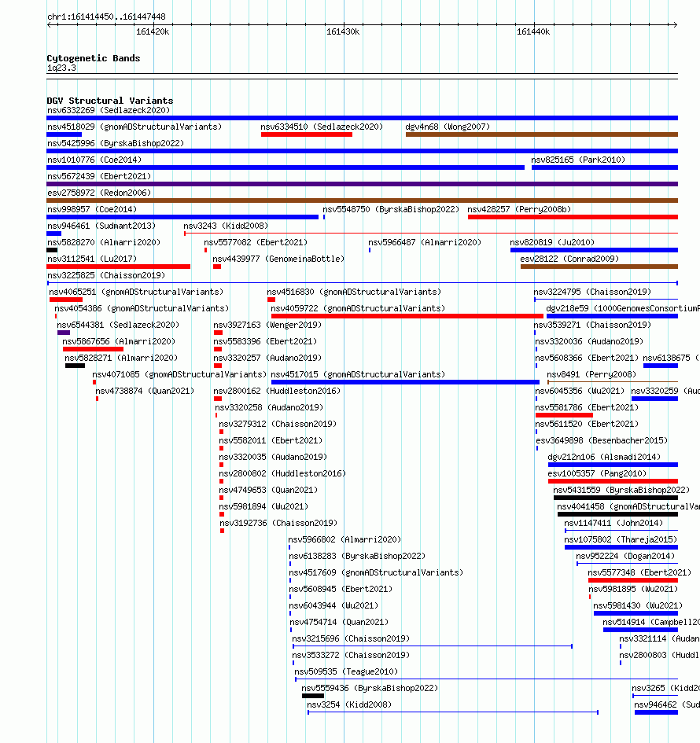Click the 161430k ruler tick label
700x743 pixels.
pos(343,32)
